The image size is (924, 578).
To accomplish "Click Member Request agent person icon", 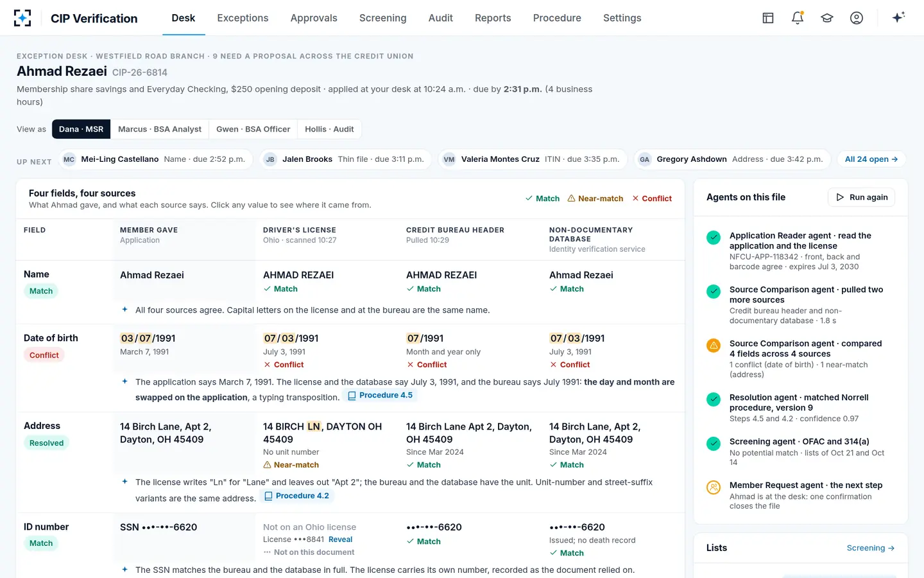I will [x=714, y=487].
